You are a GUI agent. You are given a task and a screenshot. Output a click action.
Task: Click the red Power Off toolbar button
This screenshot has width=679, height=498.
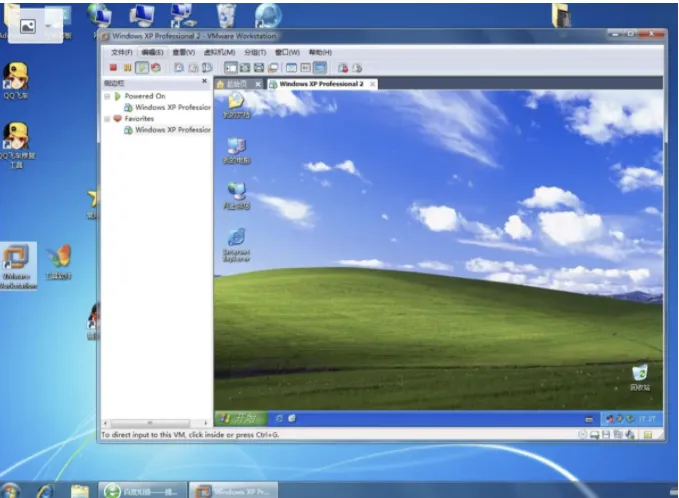click(113, 68)
